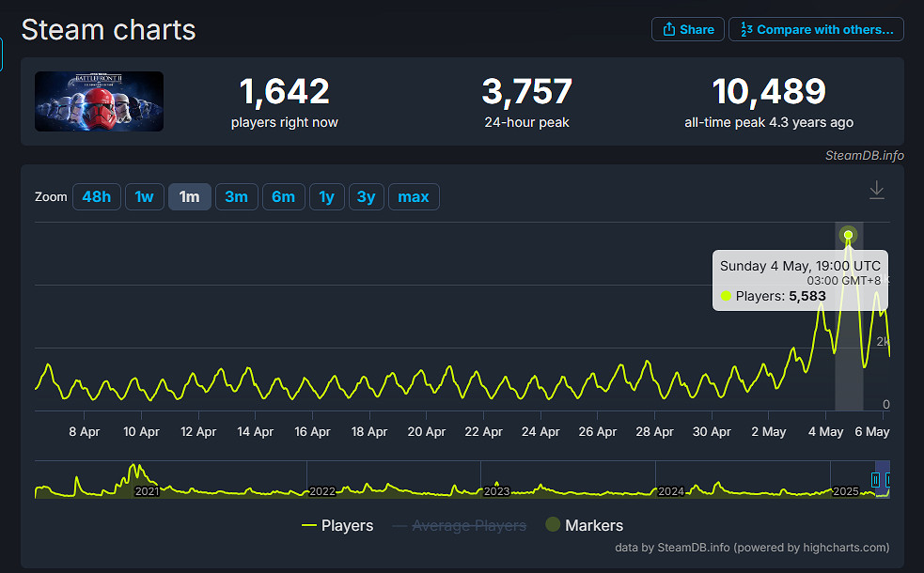This screenshot has height=573, width=924.
Task: Click the active 1m zoom button
Action: coord(189,196)
